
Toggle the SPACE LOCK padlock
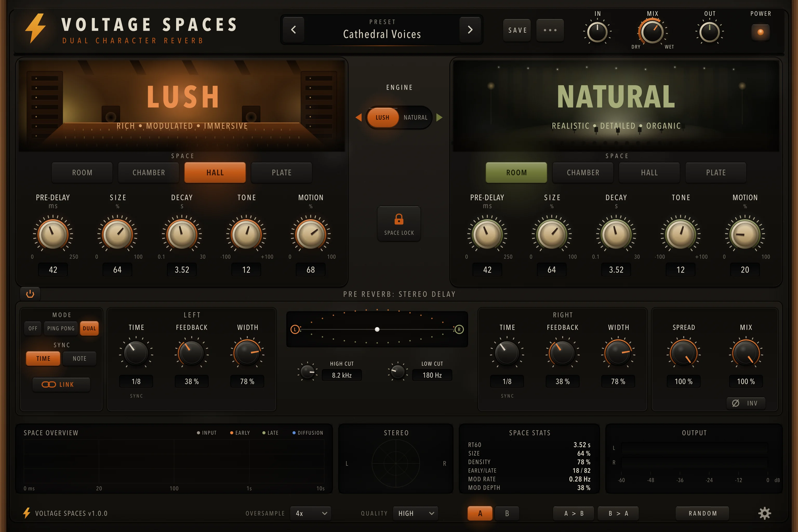[x=399, y=224]
